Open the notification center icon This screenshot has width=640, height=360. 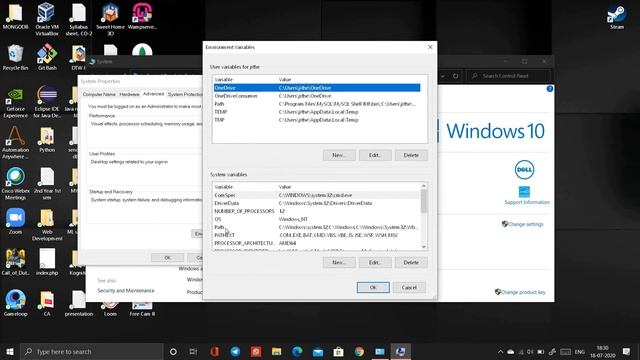coord(626,351)
